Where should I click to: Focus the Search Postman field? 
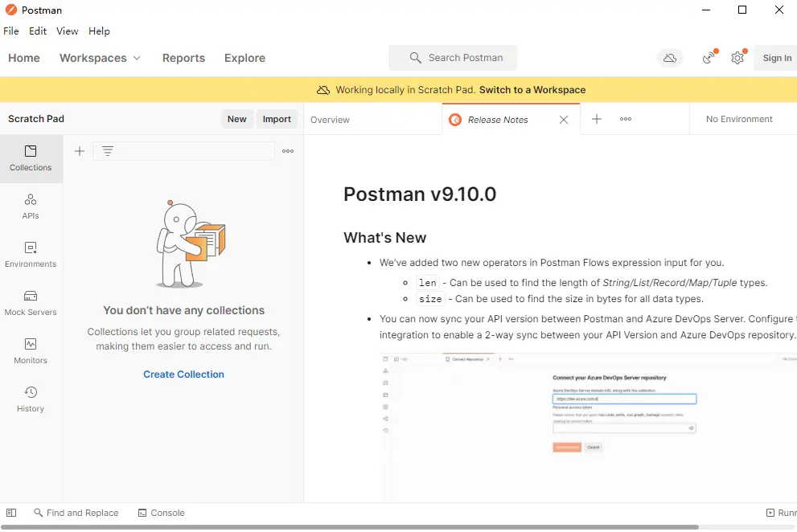pyautogui.click(x=453, y=58)
